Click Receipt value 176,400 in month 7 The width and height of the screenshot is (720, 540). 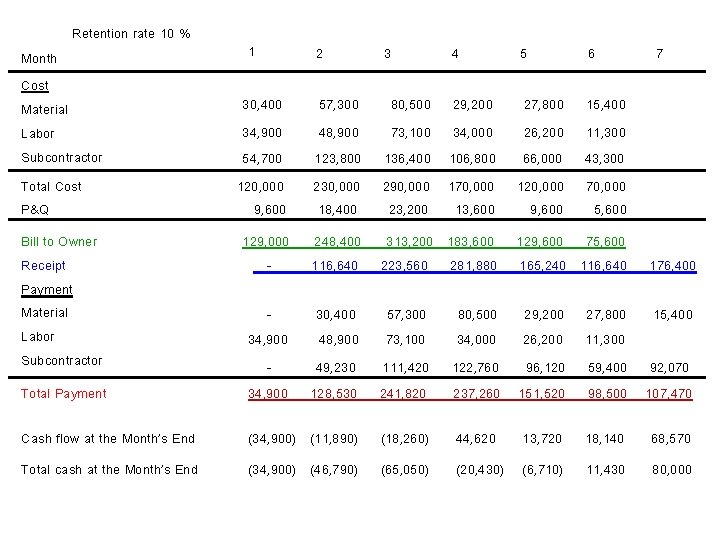tap(673, 266)
